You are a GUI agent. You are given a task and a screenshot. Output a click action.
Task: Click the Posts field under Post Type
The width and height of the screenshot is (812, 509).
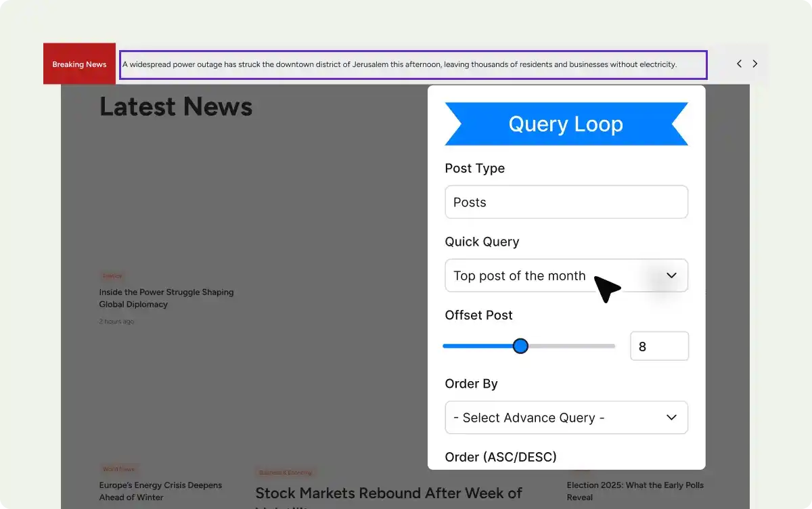[566, 202]
